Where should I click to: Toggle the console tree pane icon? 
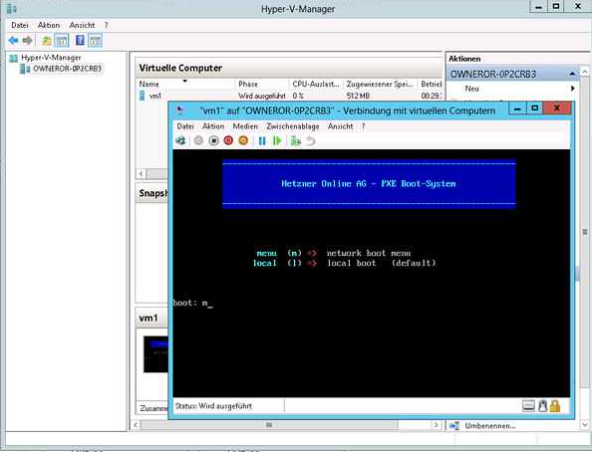tap(62, 40)
